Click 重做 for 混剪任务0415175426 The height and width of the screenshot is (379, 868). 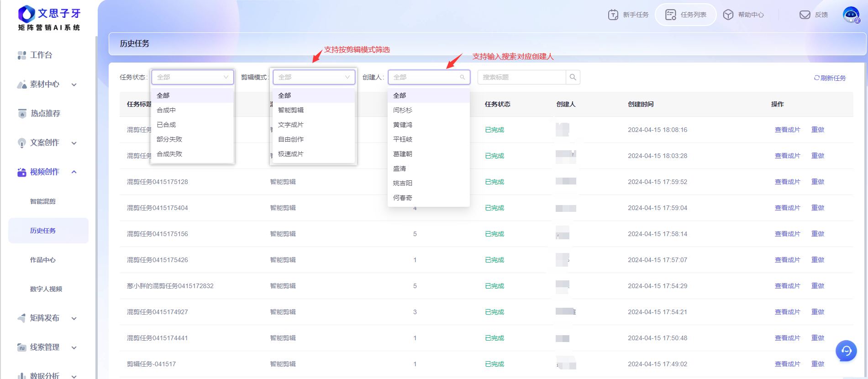[818, 260]
